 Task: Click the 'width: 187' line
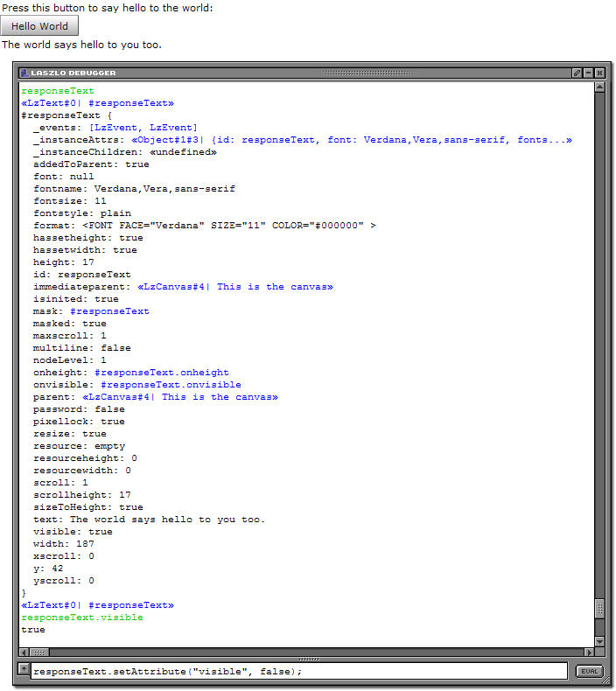click(x=64, y=544)
